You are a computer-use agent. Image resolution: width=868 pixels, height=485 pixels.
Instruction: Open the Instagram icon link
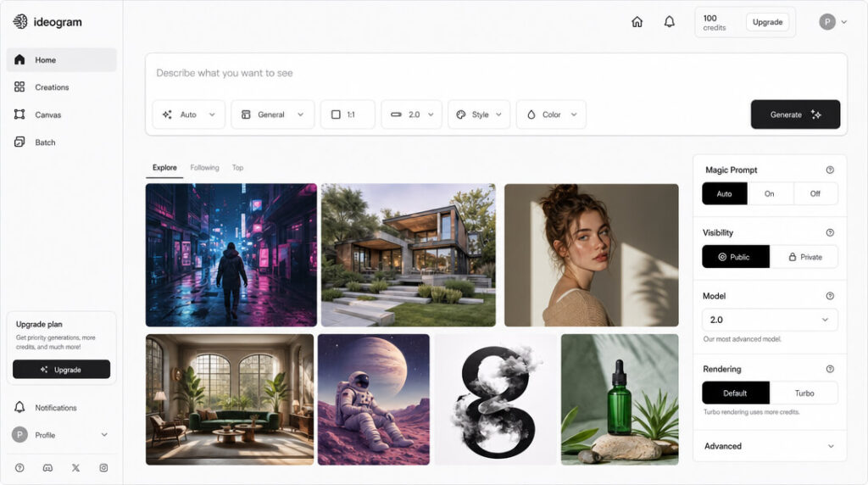point(103,468)
